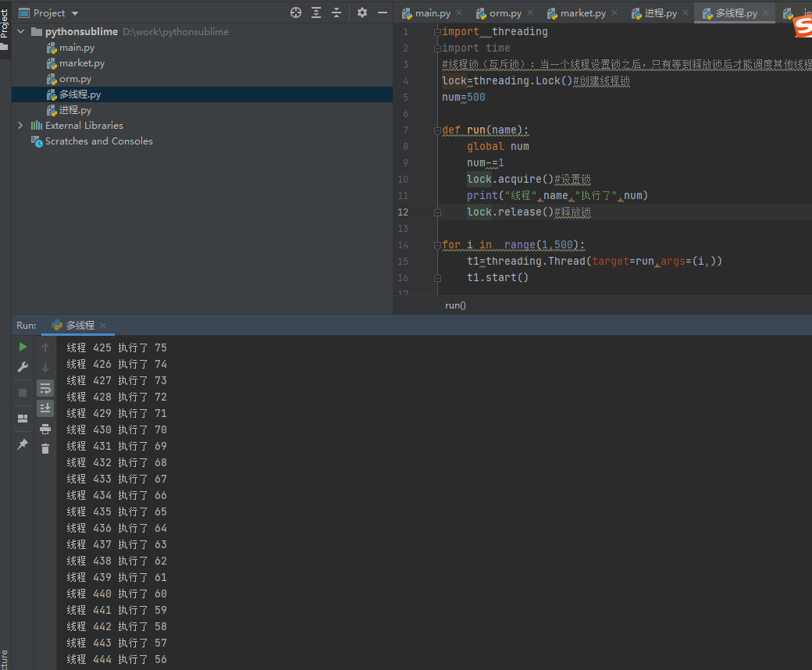812x670 pixels.
Task: Select opened file with the crosshair icon
Action: coord(296,12)
